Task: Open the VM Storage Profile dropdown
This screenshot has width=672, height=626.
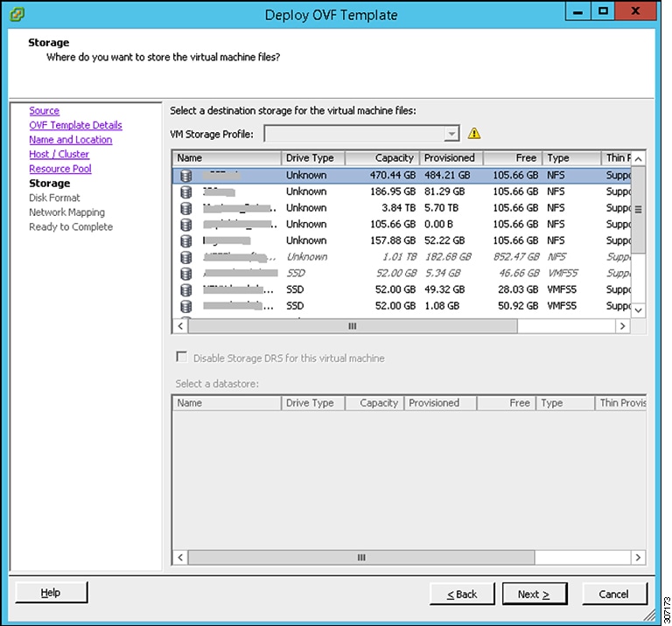Action: pyautogui.click(x=451, y=134)
